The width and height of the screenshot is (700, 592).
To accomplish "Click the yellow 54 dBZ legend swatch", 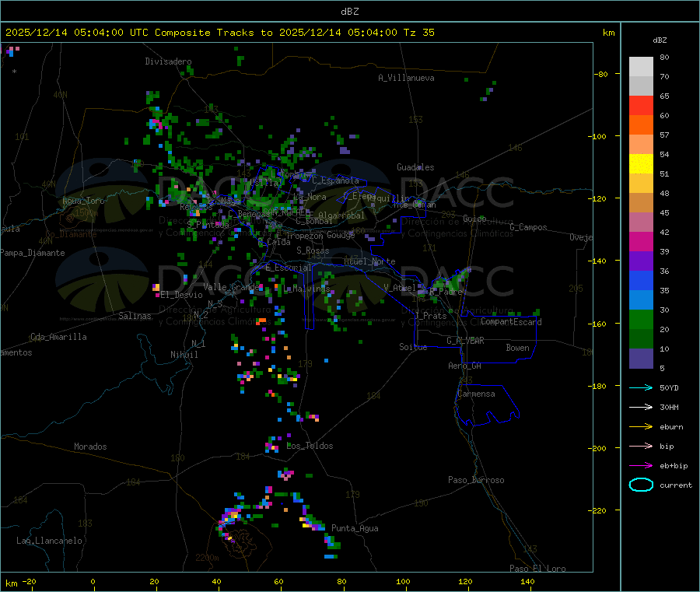I will coord(641,164).
